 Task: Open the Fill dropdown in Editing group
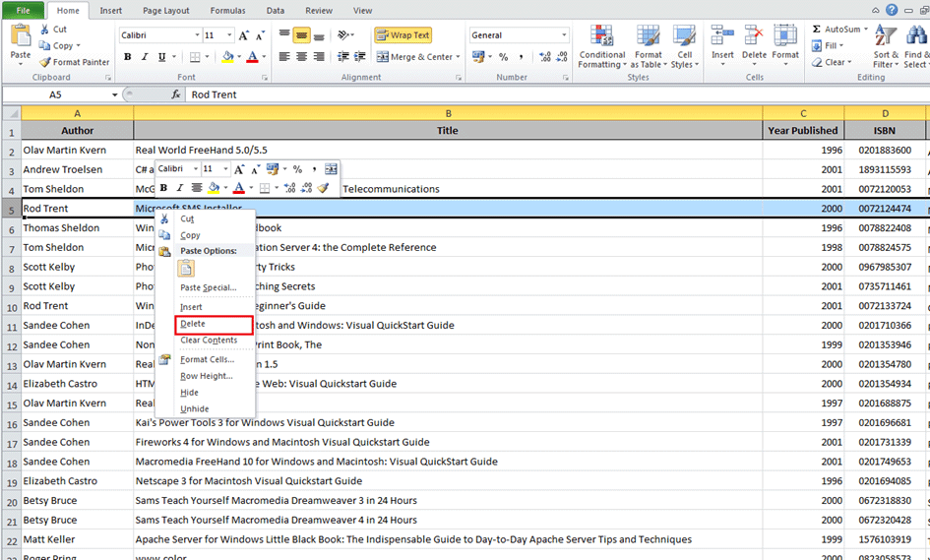click(x=827, y=45)
